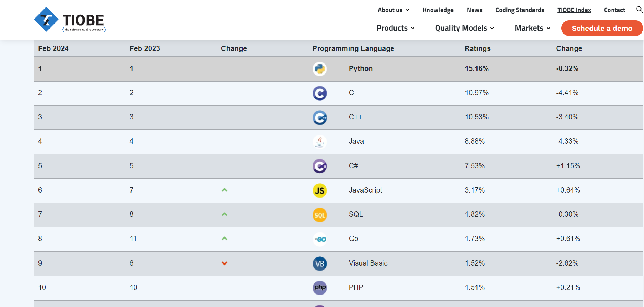This screenshot has width=644, height=307.
Task: Click the -4.41% change value
Action: [567, 93]
